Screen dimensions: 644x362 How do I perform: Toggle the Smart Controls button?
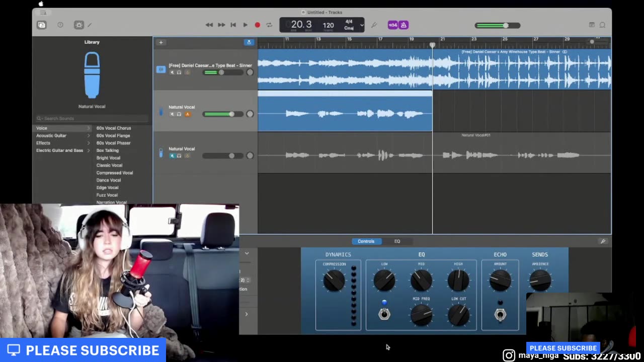pos(79,25)
